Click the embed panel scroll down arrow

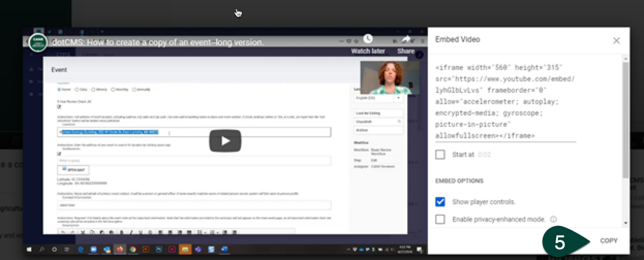click(x=626, y=223)
